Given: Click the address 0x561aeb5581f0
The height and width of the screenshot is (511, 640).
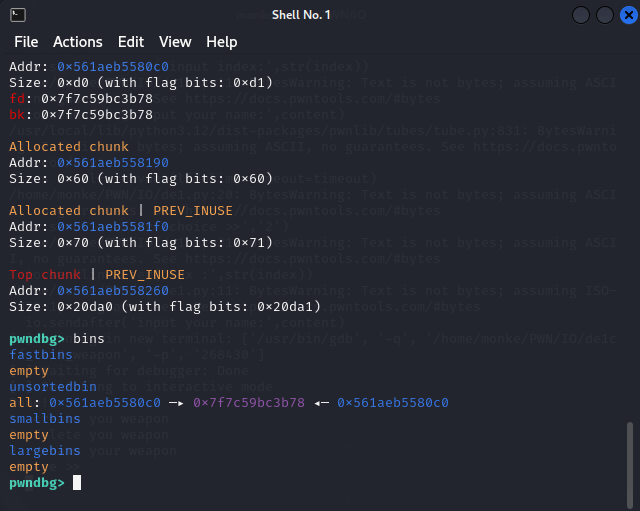Looking at the screenshot, I should click(113, 227).
